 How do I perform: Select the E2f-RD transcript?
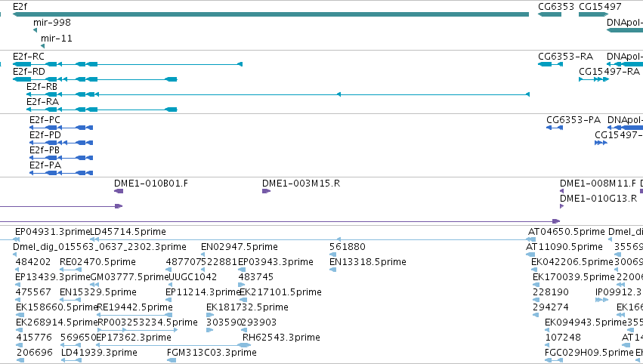(x=94, y=79)
